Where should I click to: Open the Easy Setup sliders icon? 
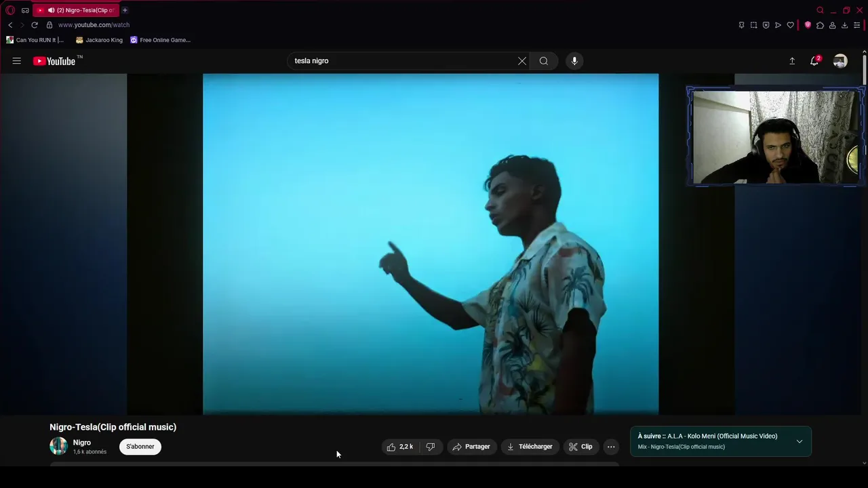(x=856, y=25)
